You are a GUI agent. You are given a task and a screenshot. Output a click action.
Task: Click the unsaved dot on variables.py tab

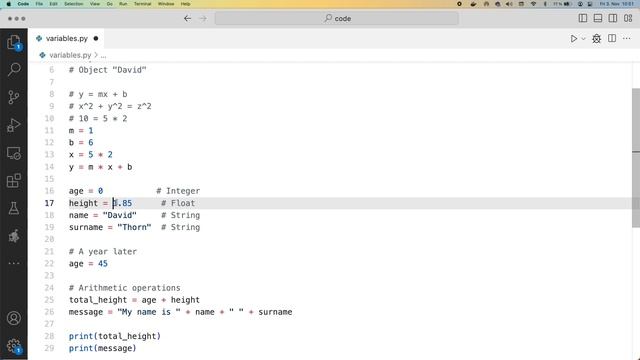(x=96, y=38)
